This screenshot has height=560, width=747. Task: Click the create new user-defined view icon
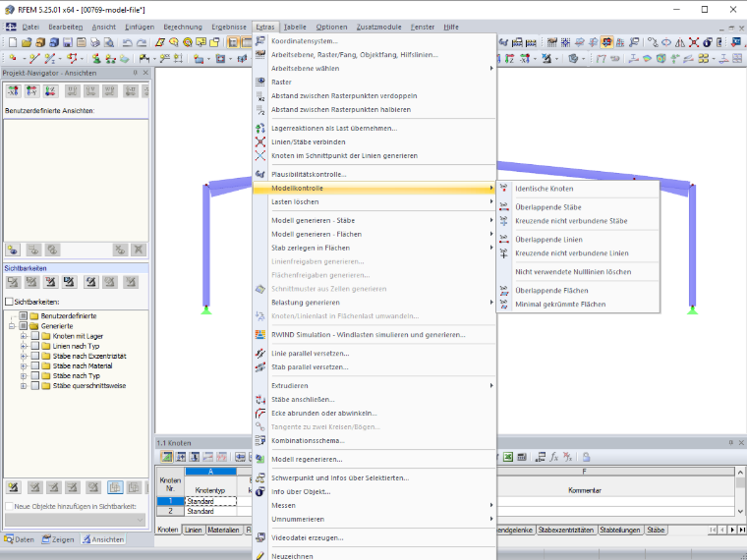[x=14, y=250]
